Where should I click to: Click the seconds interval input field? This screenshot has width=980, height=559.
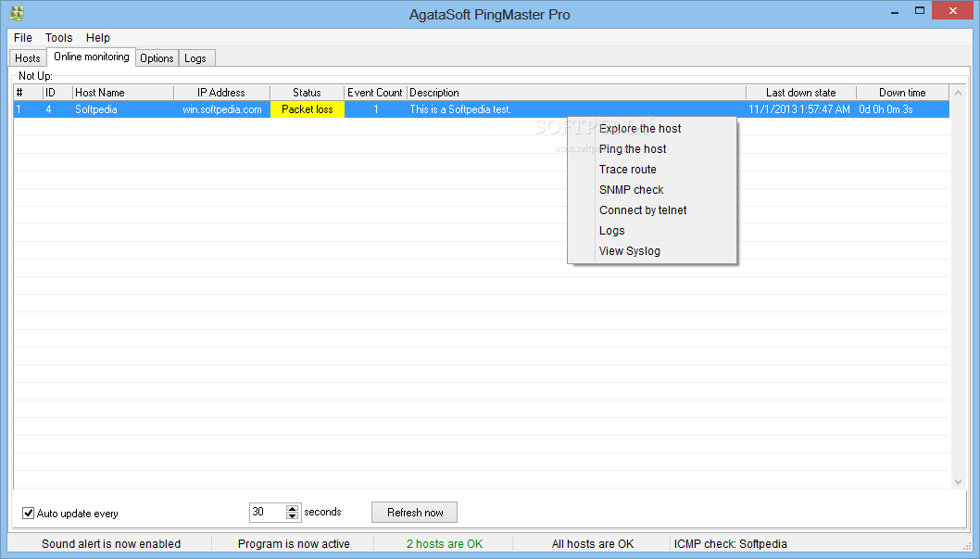click(268, 512)
